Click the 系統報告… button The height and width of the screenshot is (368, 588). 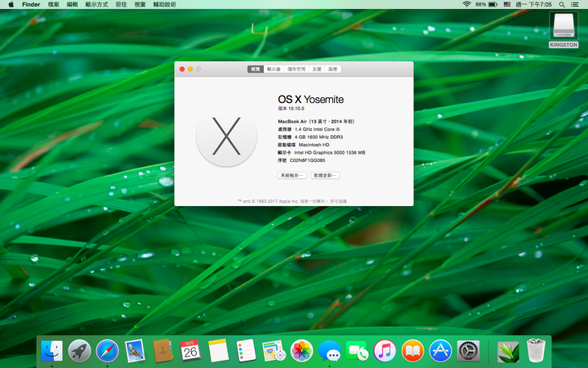[292, 175]
